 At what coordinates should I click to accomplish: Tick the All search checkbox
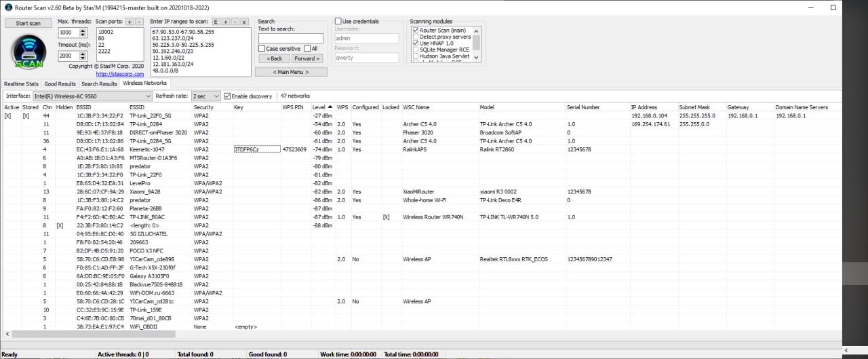point(307,49)
